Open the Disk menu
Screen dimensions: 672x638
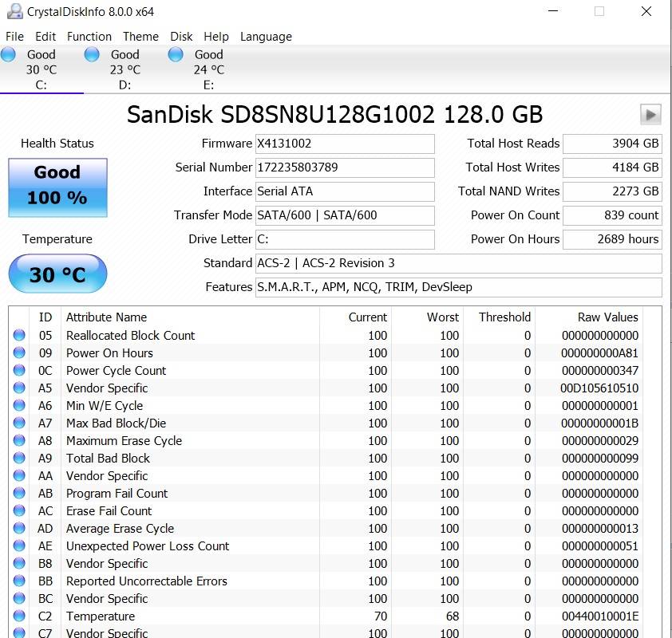tap(181, 37)
